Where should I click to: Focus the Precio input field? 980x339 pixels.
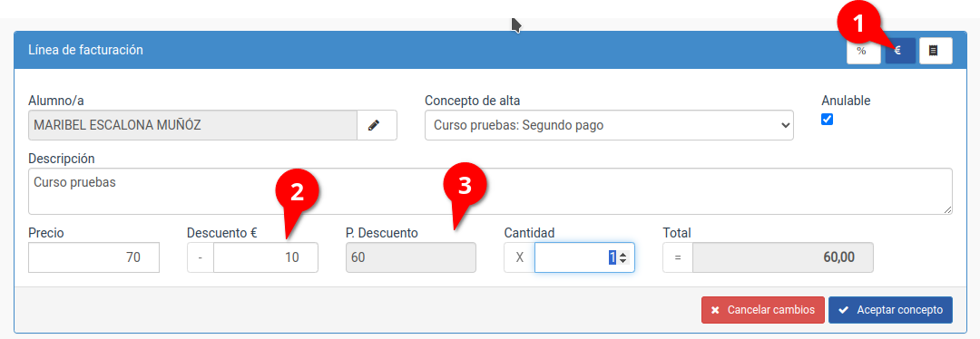tap(93, 257)
